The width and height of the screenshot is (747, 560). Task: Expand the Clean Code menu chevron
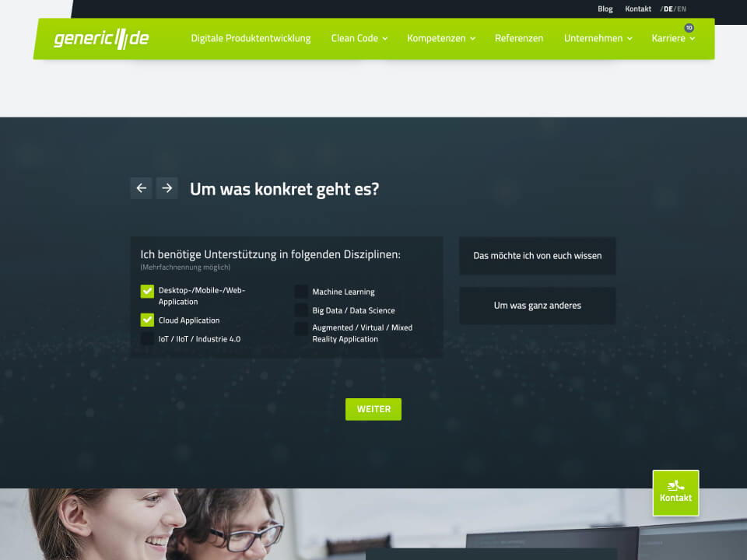coord(385,39)
